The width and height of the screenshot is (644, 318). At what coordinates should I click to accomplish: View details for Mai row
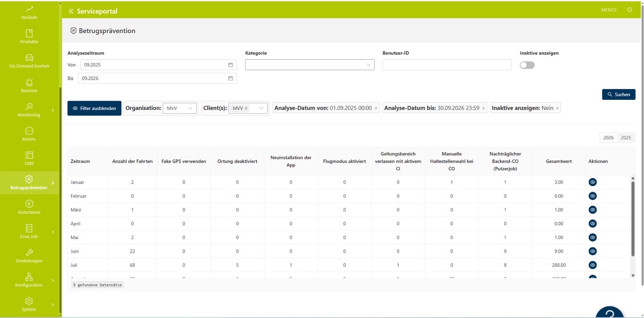[592, 237]
